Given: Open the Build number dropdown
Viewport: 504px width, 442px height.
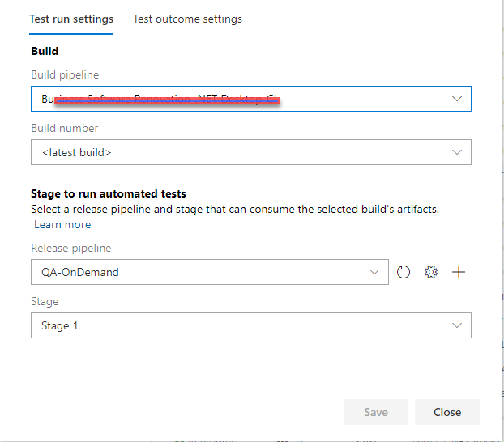Looking at the screenshot, I should (251, 152).
